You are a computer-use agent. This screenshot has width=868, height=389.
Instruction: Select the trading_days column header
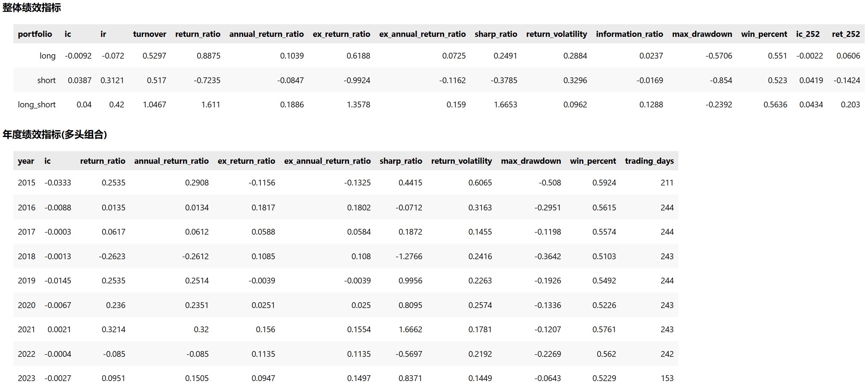click(x=649, y=161)
